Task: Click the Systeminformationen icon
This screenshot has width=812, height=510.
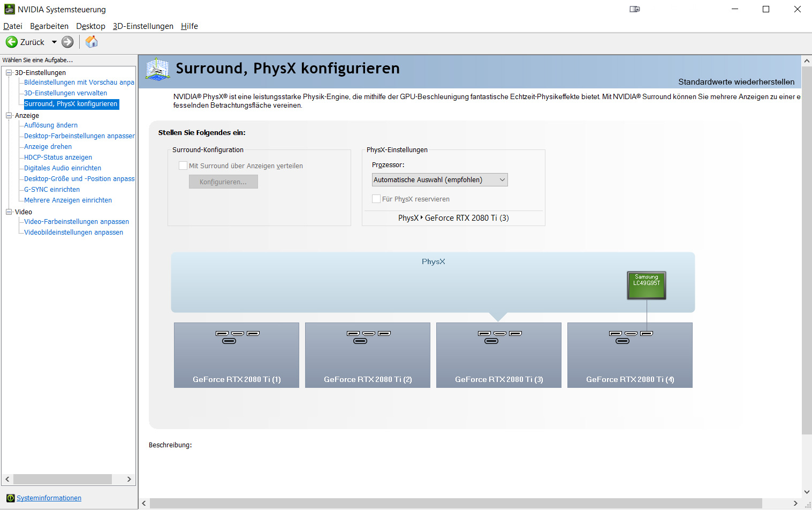Action: (10, 498)
